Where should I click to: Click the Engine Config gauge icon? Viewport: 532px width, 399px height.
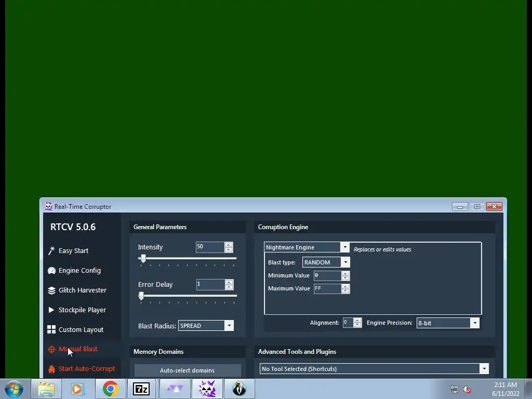coord(51,270)
